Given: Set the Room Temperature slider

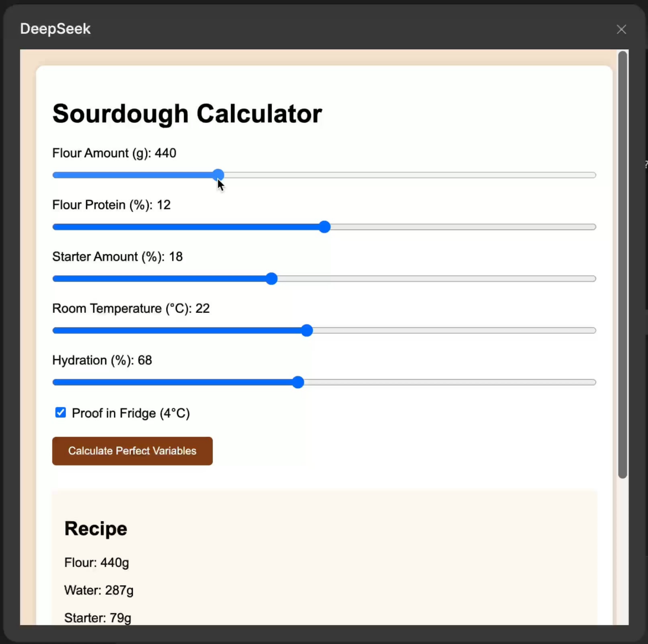Looking at the screenshot, I should (x=307, y=330).
